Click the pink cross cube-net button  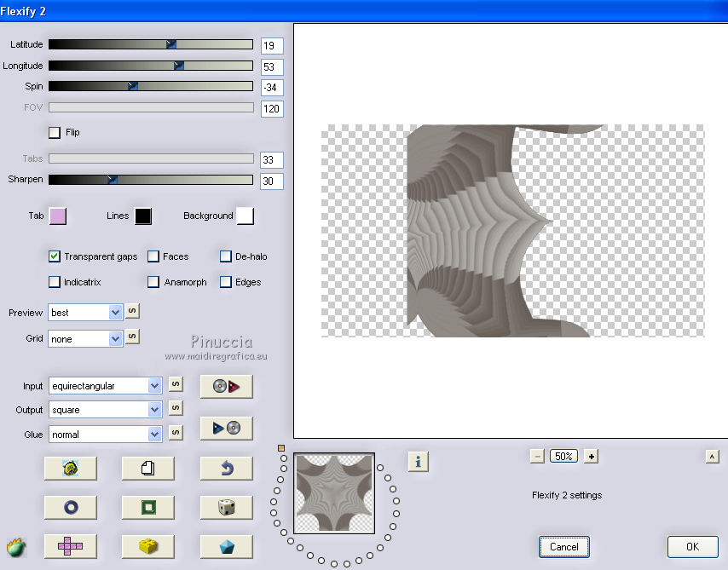tap(71, 546)
